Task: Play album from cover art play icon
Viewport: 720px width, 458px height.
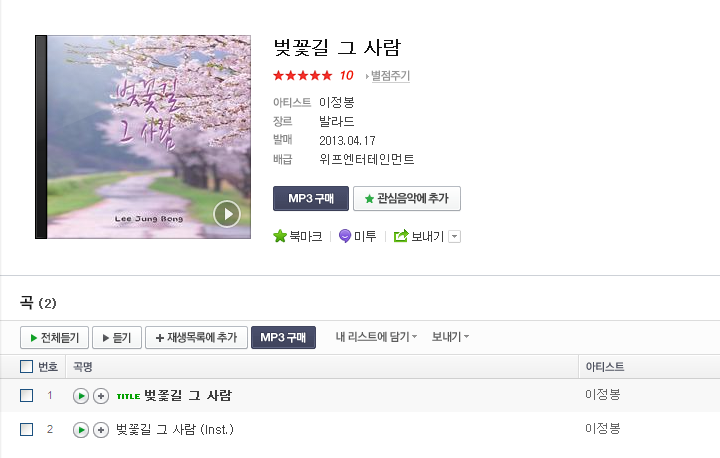Action: [227, 214]
